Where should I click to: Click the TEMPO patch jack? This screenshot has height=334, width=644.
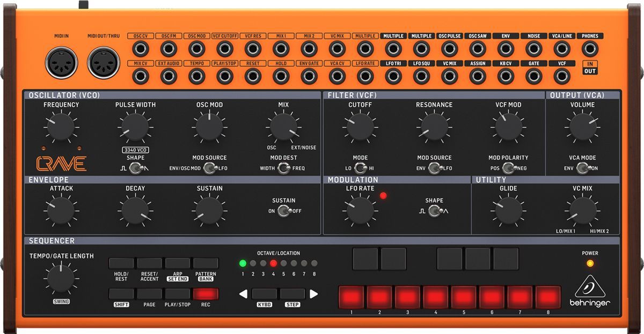point(196,77)
